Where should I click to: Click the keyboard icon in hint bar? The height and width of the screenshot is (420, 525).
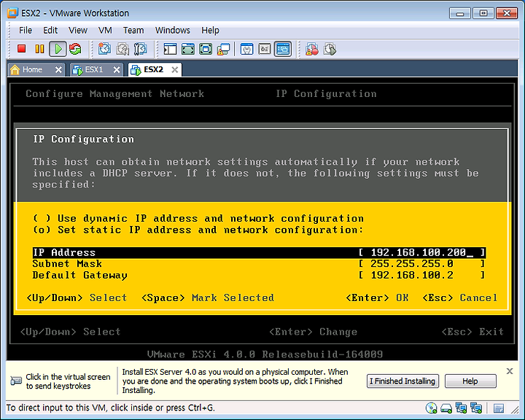(16, 381)
